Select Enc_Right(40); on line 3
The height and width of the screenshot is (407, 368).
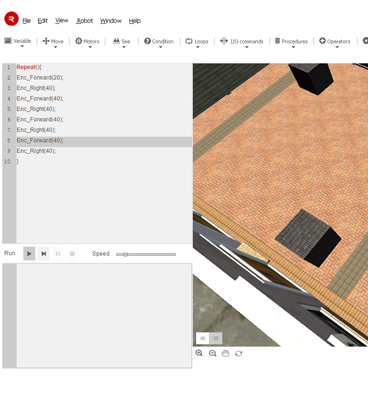pos(36,88)
